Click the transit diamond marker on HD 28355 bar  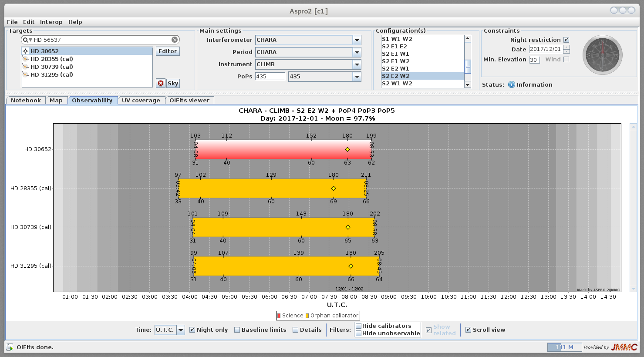pyautogui.click(x=334, y=189)
